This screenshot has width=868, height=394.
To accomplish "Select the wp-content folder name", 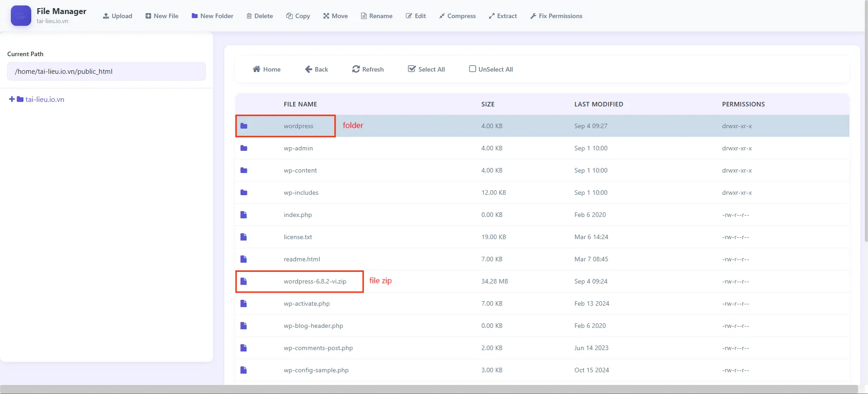I will tap(300, 170).
